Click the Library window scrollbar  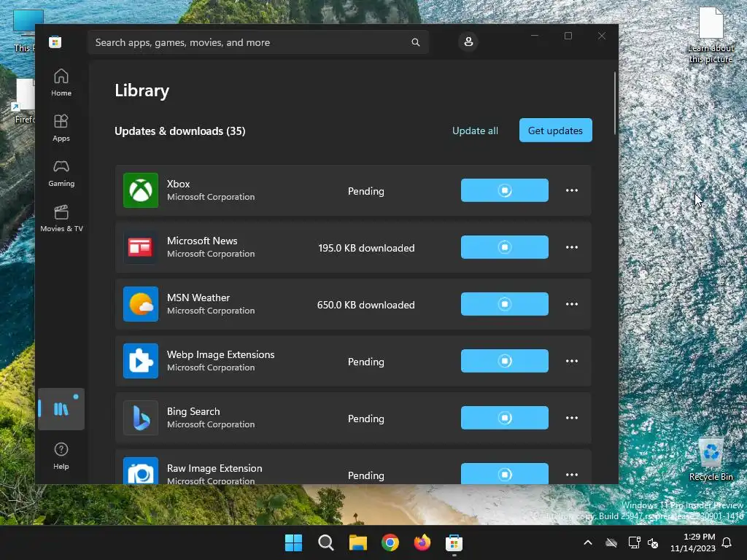(x=615, y=103)
